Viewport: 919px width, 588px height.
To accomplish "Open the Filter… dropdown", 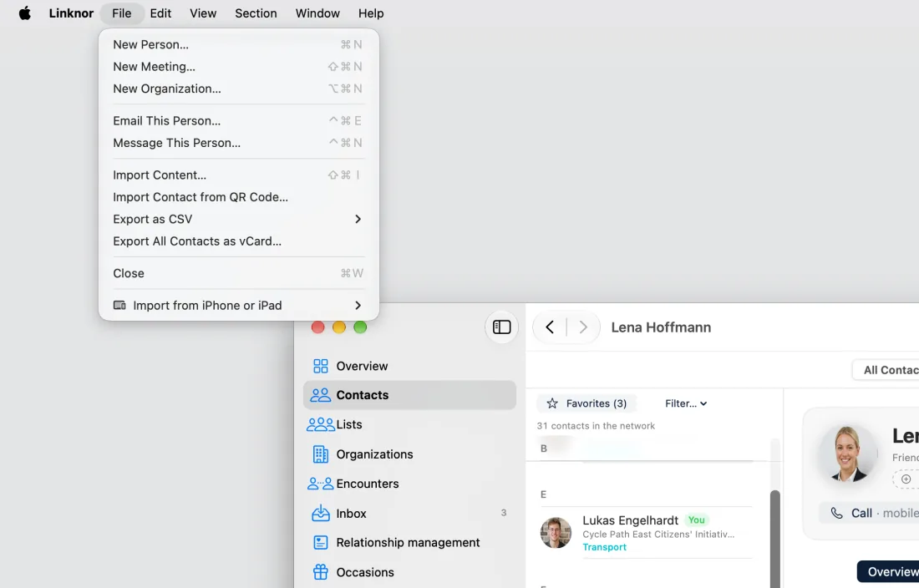I will 686,403.
